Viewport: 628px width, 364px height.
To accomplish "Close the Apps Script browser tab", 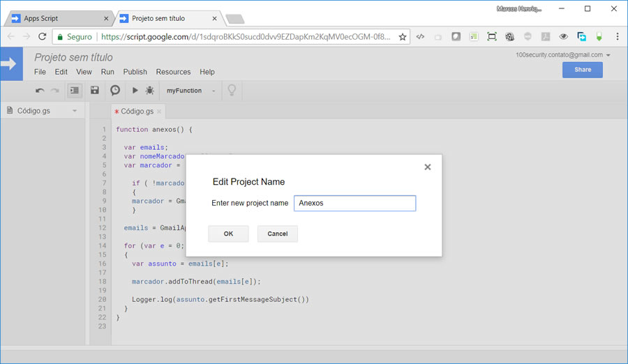I will click(106, 18).
